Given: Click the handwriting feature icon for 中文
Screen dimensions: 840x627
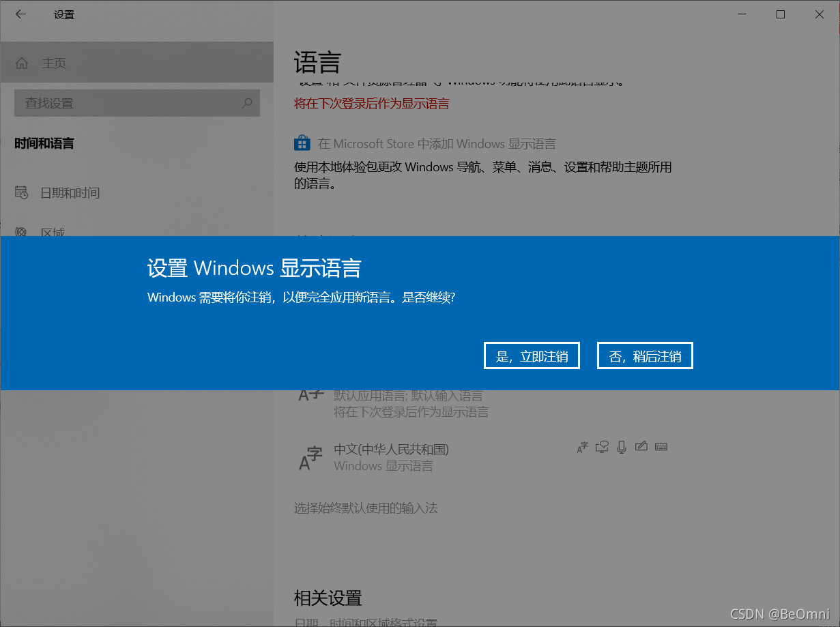Looking at the screenshot, I should tap(641, 447).
